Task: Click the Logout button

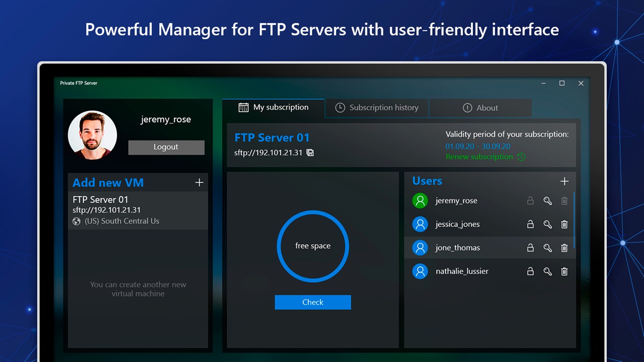Action: pyautogui.click(x=166, y=147)
